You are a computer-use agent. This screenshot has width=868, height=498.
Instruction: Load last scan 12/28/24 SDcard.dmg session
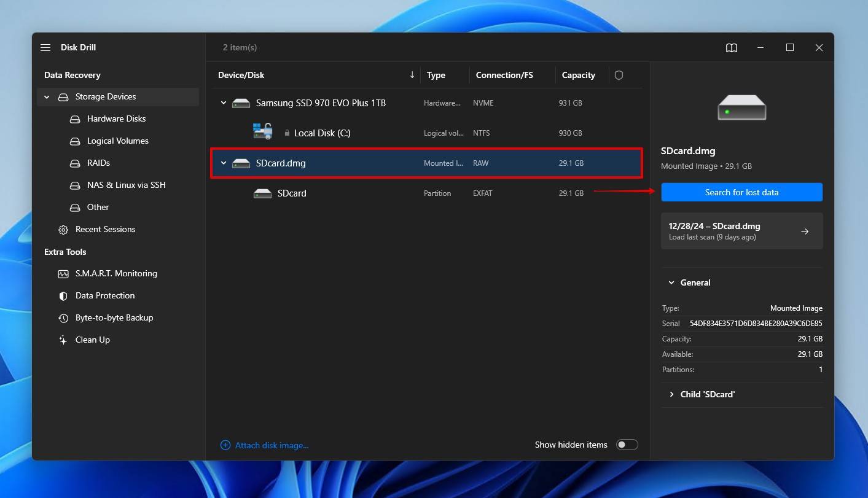(741, 231)
